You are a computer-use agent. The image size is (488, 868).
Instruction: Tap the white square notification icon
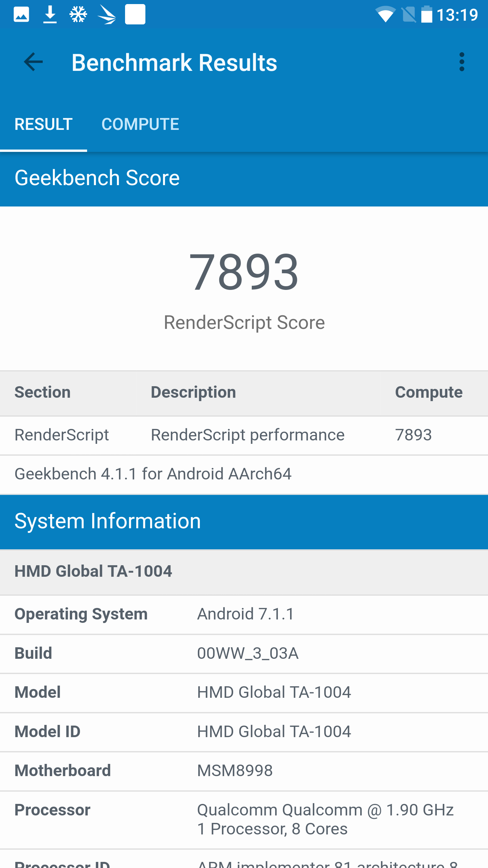pos(135,14)
